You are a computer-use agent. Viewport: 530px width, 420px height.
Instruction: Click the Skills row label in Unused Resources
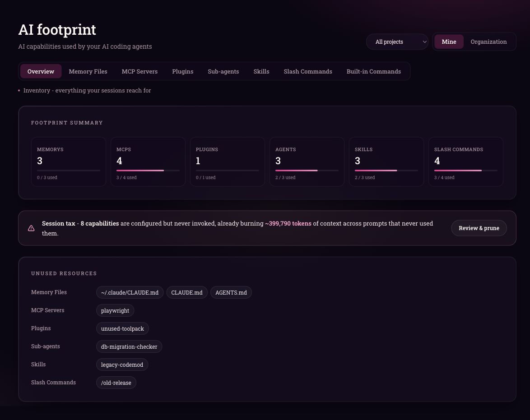(x=38, y=365)
